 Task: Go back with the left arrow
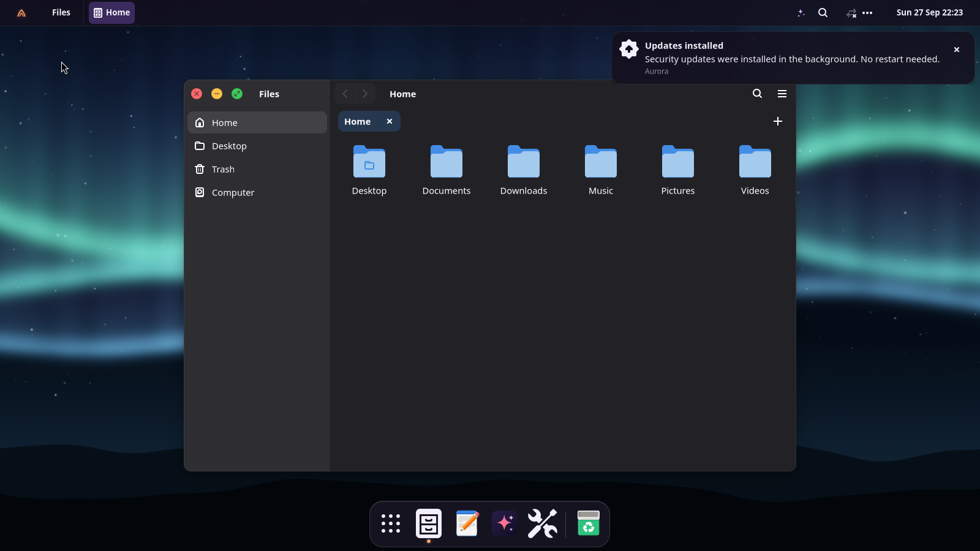click(x=345, y=94)
